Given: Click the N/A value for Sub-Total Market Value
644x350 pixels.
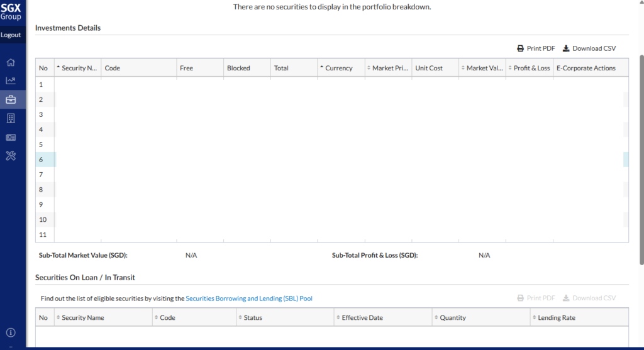Looking at the screenshot, I should (x=191, y=255).
